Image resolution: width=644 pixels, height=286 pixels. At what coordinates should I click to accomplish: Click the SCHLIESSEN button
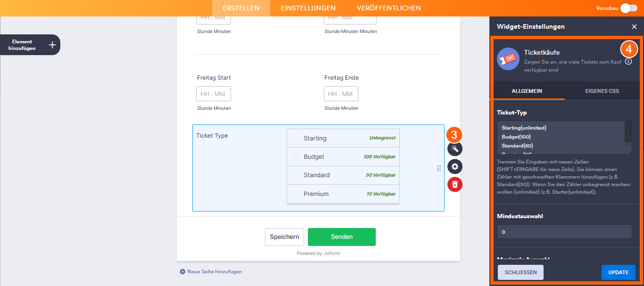520,272
